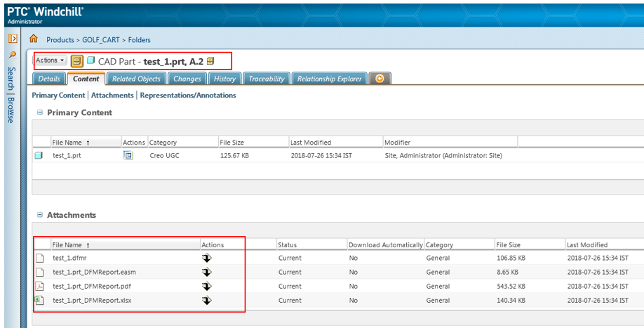This screenshot has width=644, height=328.
Task: Jump to the Representations/Annotations link
Action: [188, 95]
